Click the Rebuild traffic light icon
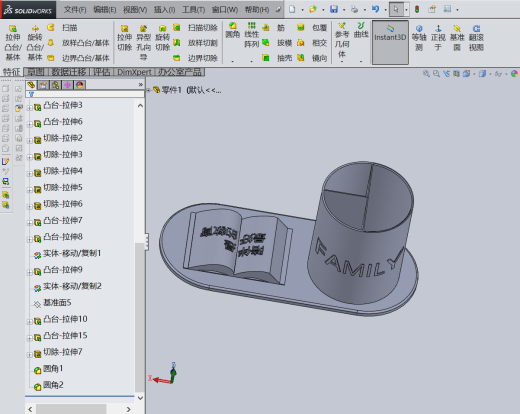The width and height of the screenshot is (520, 414). point(417,9)
